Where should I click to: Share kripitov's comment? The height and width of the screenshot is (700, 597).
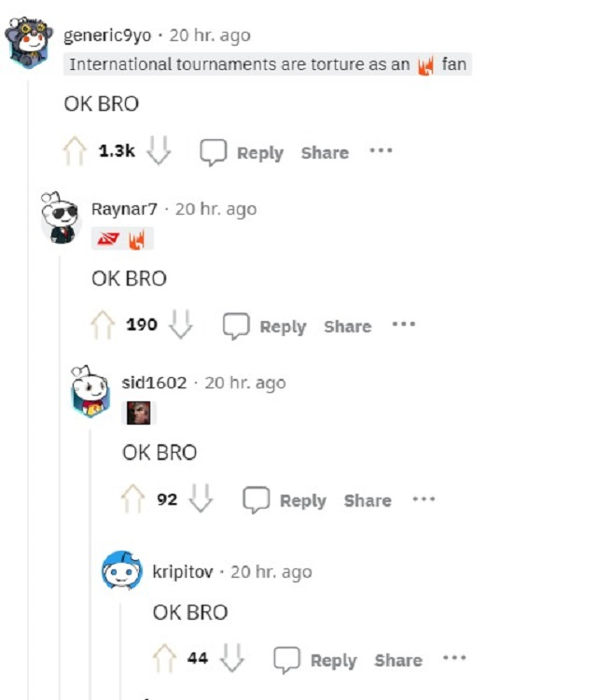click(x=398, y=661)
